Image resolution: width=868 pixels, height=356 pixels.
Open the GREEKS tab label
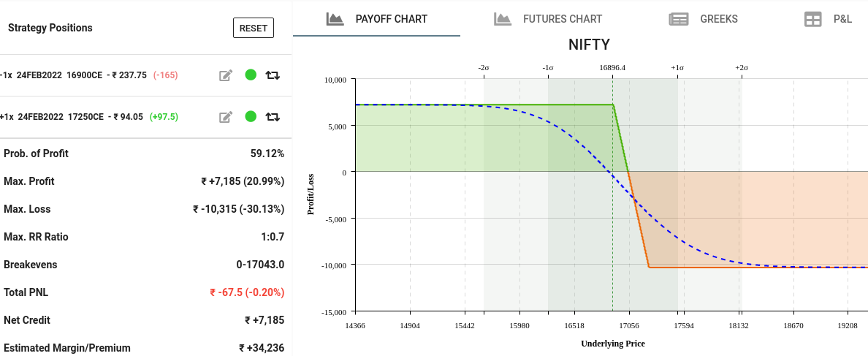click(719, 19)
